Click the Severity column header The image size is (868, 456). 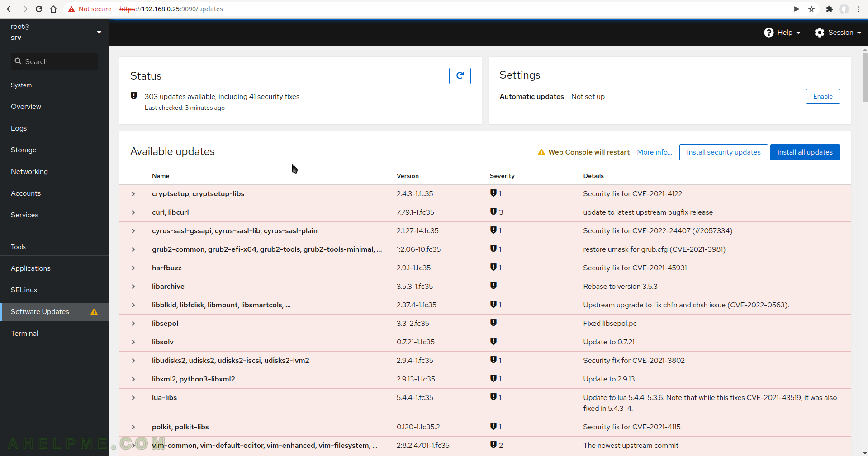[x=502, y=176]
